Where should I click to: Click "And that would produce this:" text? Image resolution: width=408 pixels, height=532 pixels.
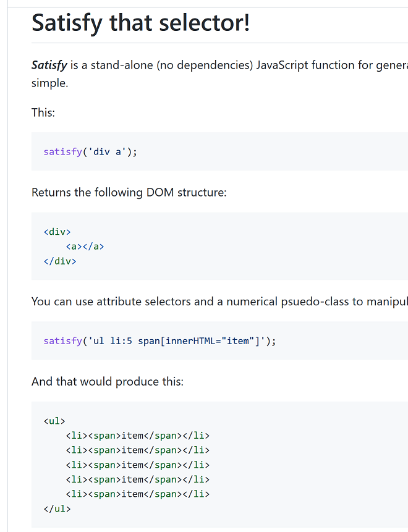(108, 381)
